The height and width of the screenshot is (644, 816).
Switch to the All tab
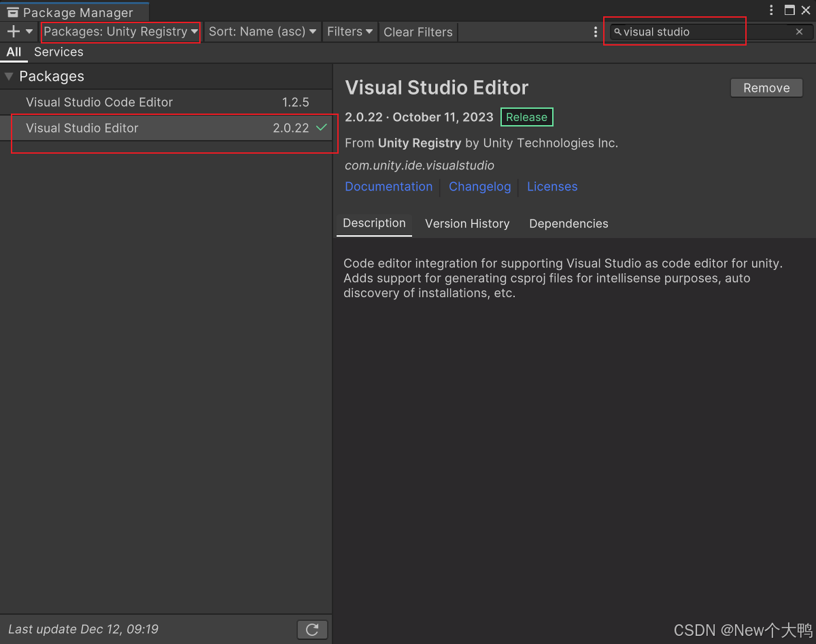(x=14, y=52)
